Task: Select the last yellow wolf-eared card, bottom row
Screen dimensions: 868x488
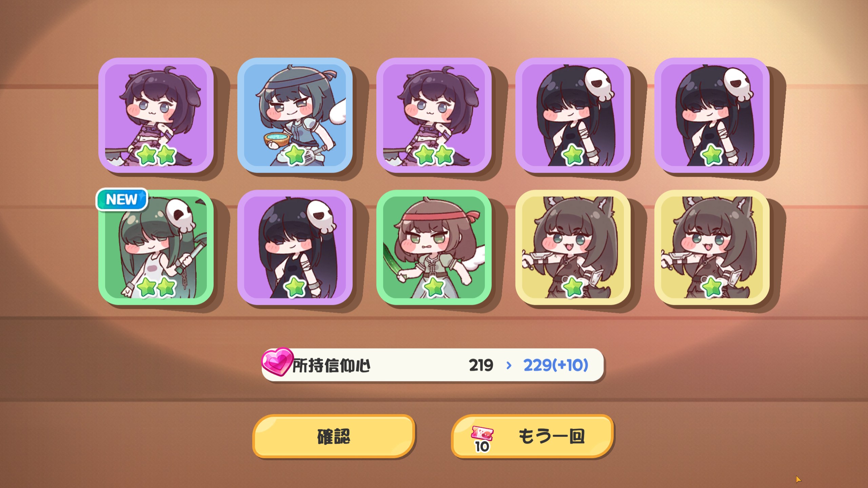Action: 712,247
